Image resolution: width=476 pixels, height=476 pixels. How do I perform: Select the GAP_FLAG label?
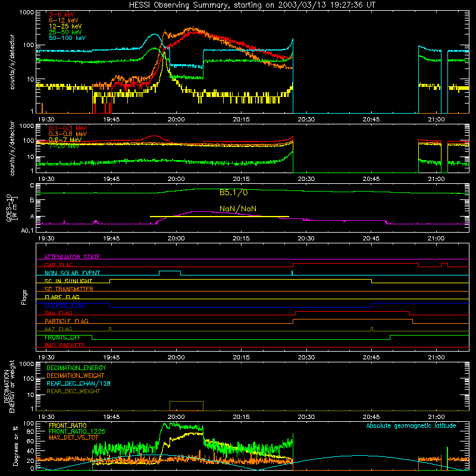[59, 265]
